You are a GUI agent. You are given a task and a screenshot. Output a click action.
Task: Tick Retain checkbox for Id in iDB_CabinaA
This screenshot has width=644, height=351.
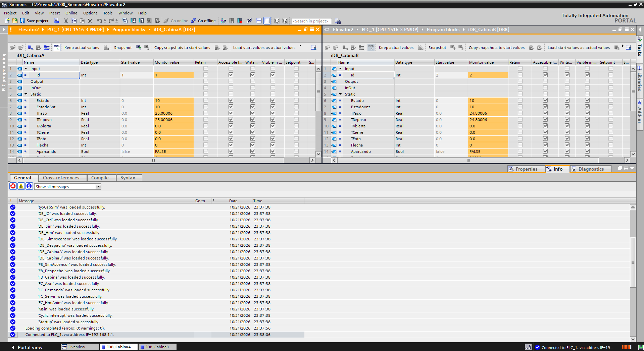click(x=206, y=75)
